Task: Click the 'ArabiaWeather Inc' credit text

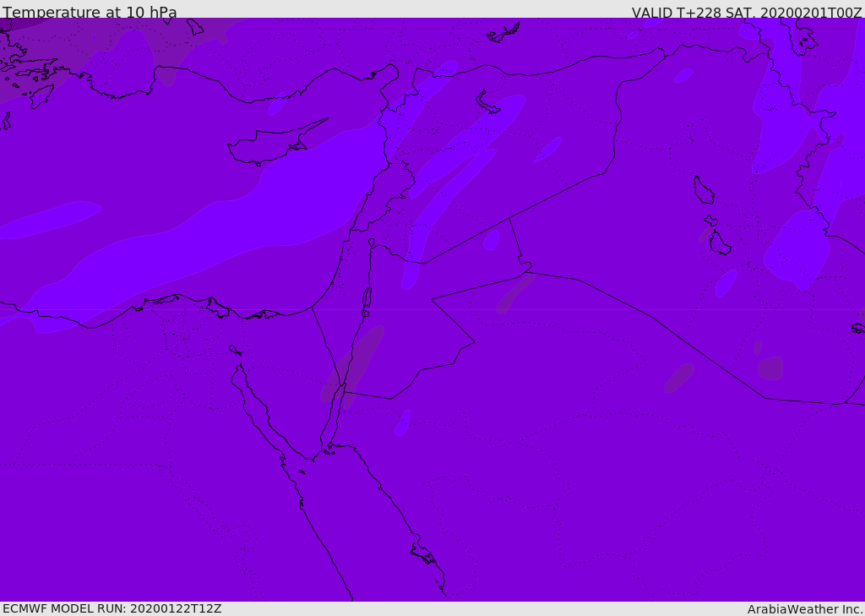Action: pyautogui.click(x=805, y=609)
